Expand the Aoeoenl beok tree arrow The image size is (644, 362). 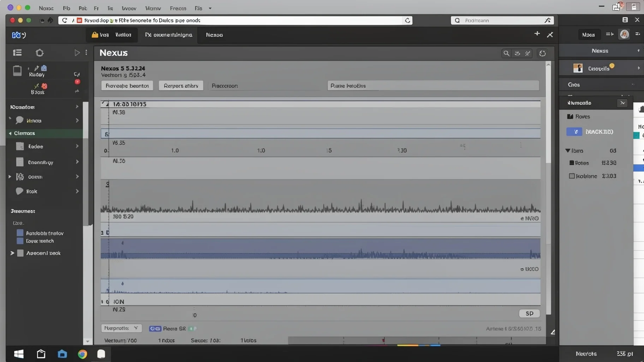point(12,253)
